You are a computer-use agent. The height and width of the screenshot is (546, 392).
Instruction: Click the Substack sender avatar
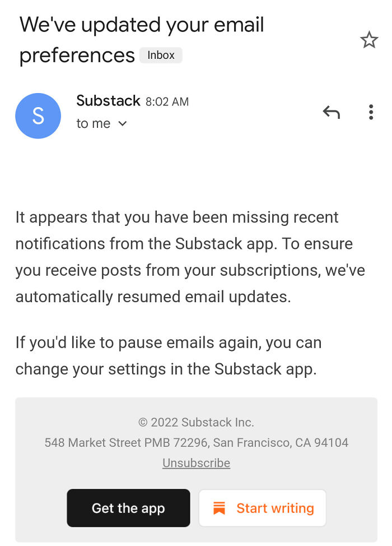(38, 115)
